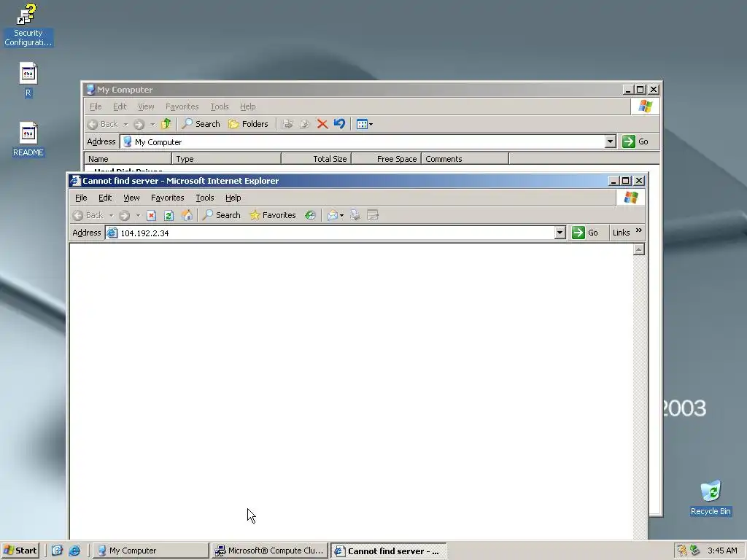The image size is (747, 560).
Task: Select the Recycle Bin desktop icon
Action: 711,498
